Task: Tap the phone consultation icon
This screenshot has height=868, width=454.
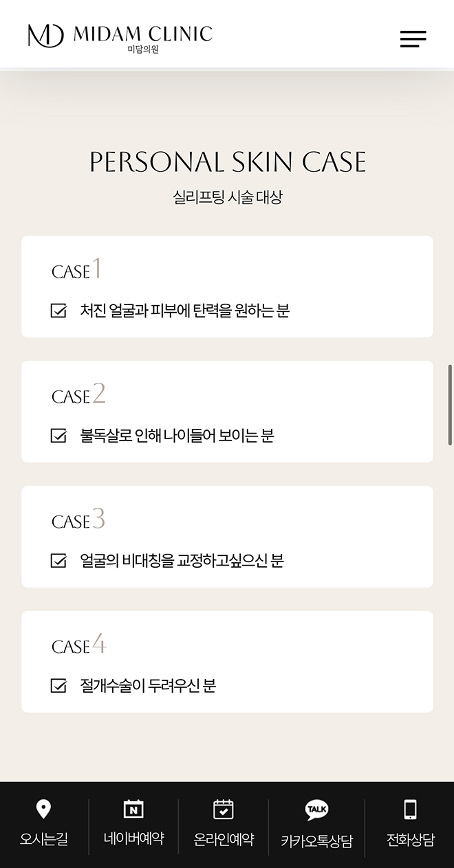Action: coord(410,810)
